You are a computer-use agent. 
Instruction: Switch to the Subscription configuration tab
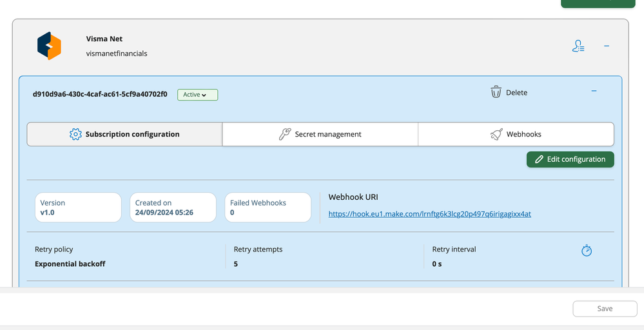pyautogui.click(x=124, y=134)
